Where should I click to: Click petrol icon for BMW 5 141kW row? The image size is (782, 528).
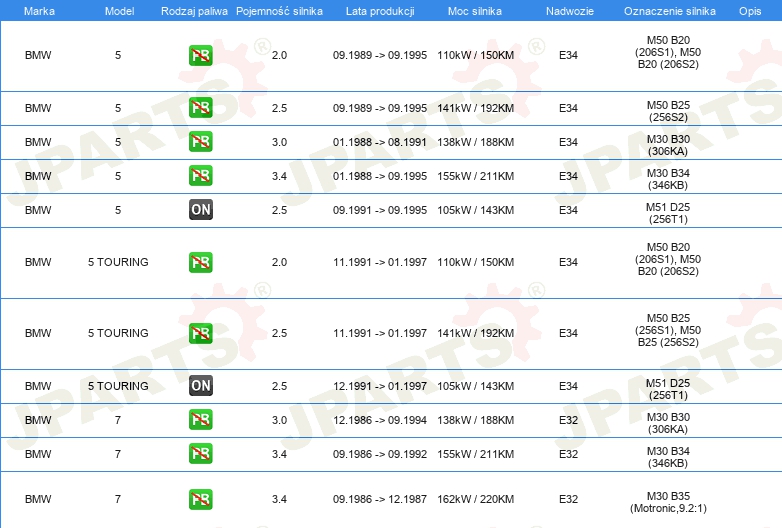pos(200,108)
